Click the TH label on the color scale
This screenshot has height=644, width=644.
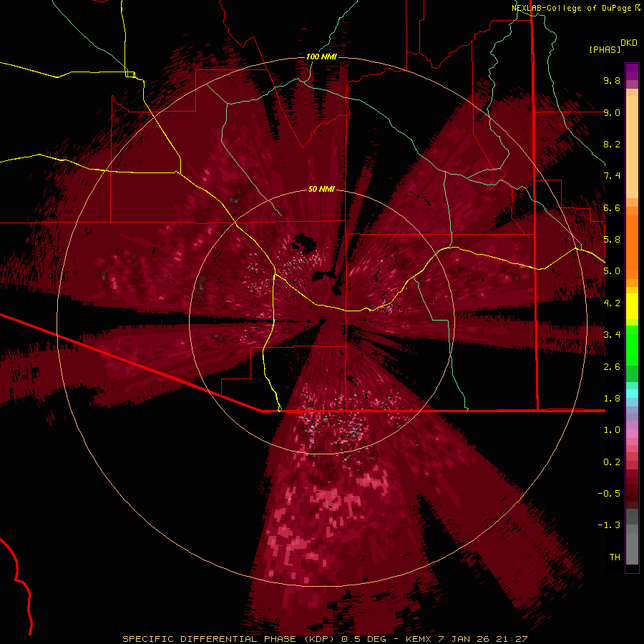[615, 557]
